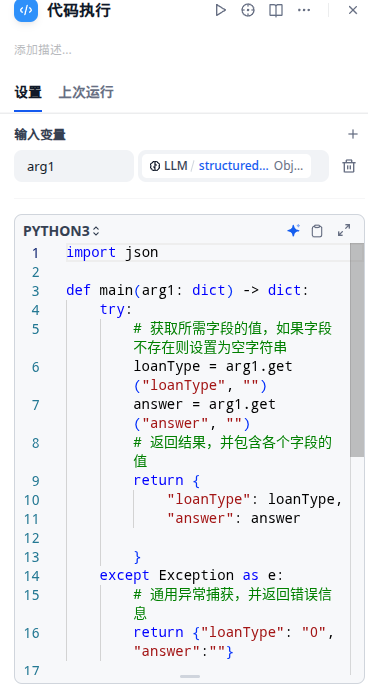The image size is (368, 692).
Task: Click the 输入变量 section label
Action: (x=40, y=135)
